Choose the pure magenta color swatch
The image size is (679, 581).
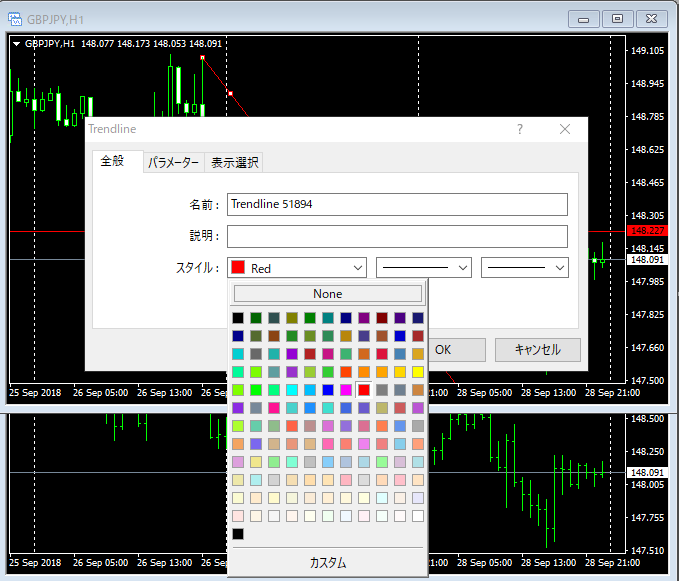coord(346,390)
